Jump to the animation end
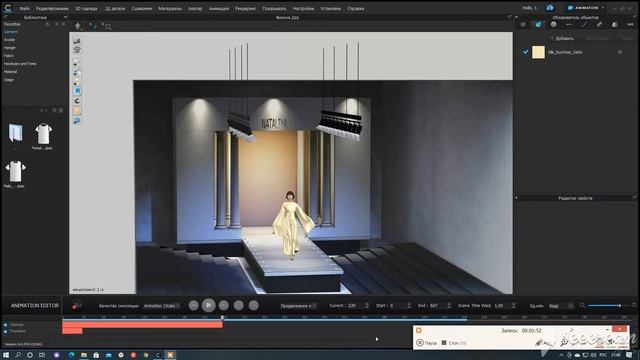The width and height of the screenshot is (640, 360). (x=253, y=305)
